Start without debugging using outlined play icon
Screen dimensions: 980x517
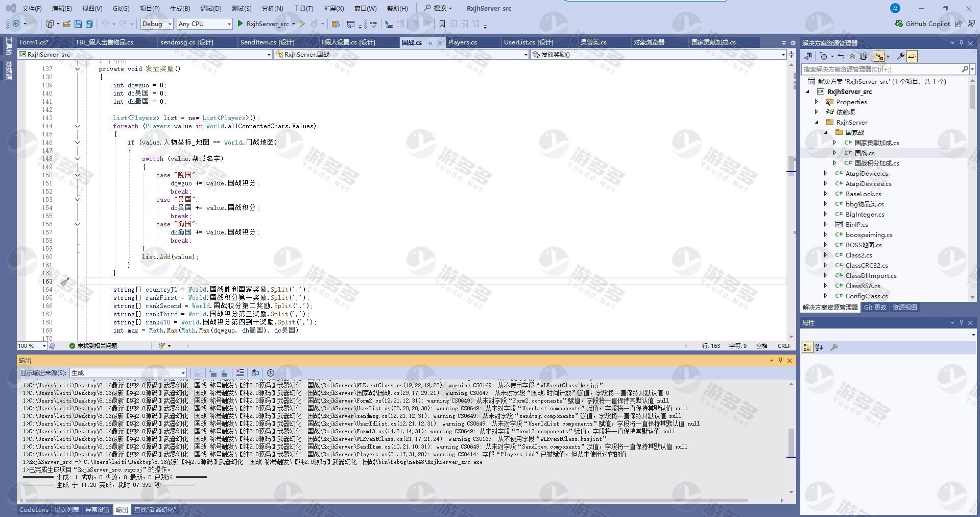tap(302, 24)
